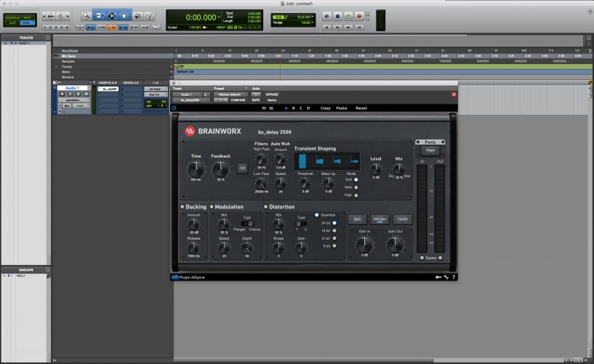Open the Nudge value dropdown
The height and width of the screenshot is (364, 594).
pyautogui.click(x=312, y=23)
